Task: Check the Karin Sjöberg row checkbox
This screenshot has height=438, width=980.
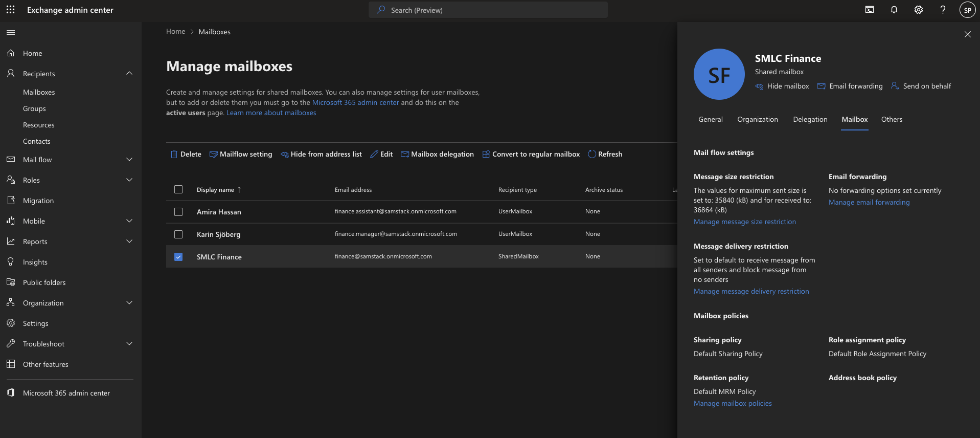Action: click(x=178, y=234)
